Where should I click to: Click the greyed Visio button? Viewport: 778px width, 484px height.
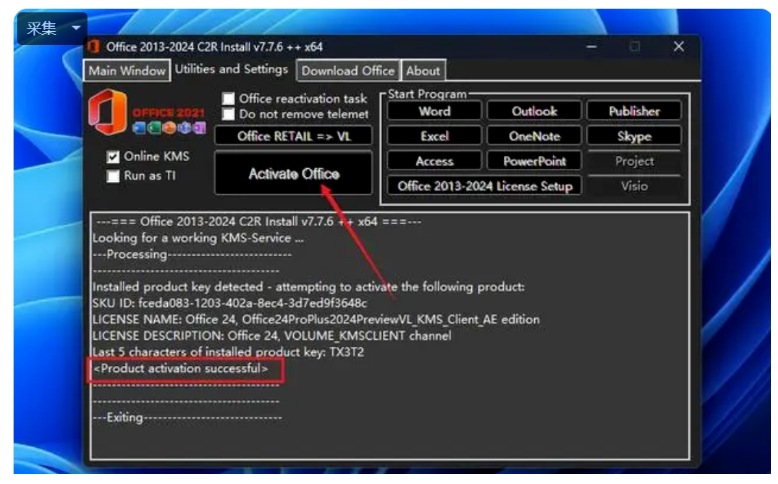coord(634,186)
